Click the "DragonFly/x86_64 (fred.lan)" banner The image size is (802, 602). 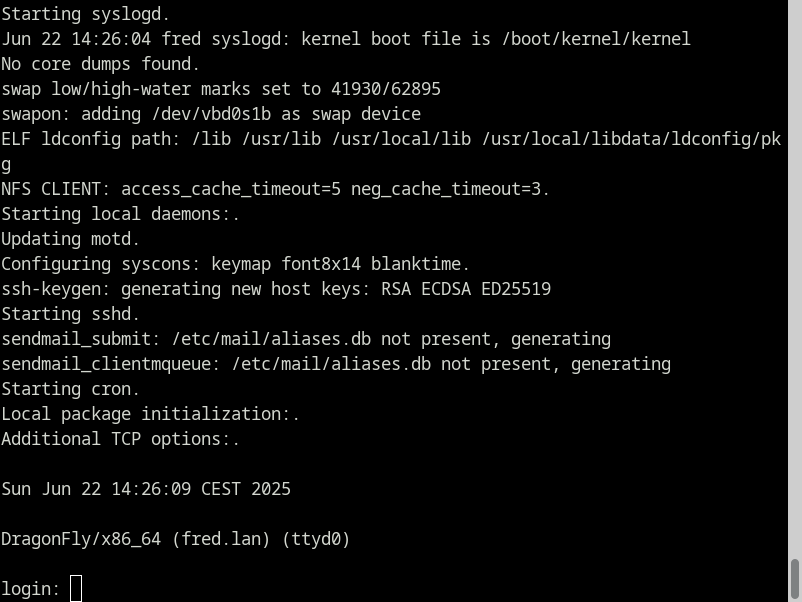(x=176, y=539)
